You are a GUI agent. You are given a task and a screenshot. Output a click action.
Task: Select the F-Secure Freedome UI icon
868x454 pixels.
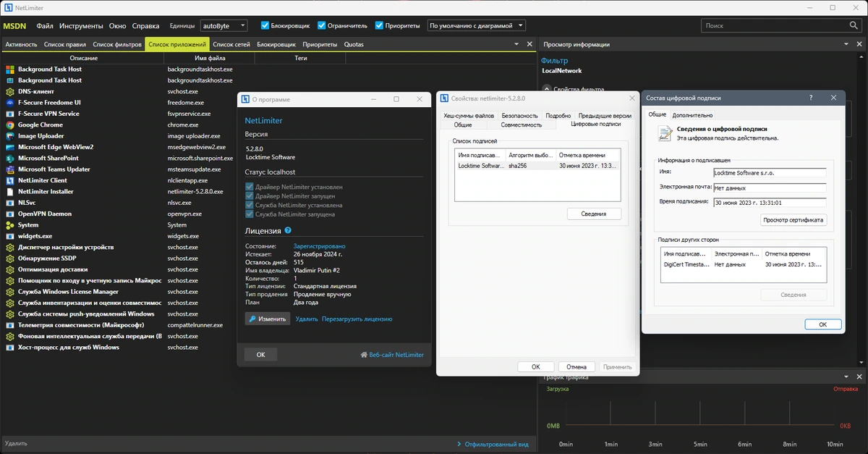[x=10, y=102]
